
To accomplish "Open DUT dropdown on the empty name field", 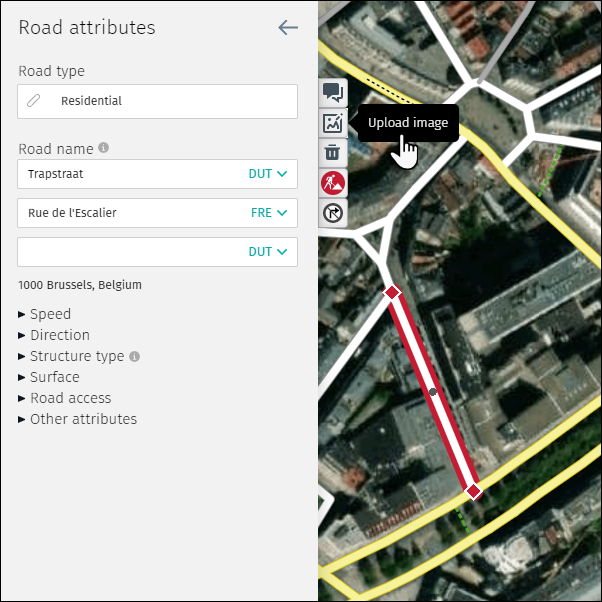I will click(x=268, y=252).
